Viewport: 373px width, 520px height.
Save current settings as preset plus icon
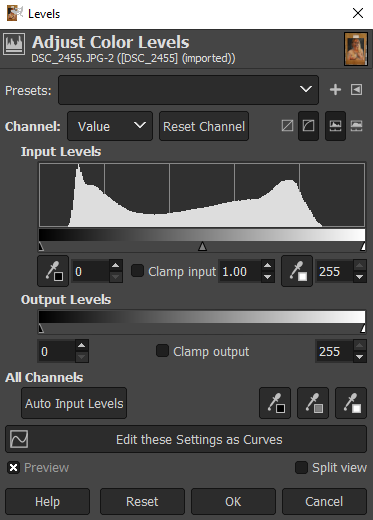[x=335, y=89]
